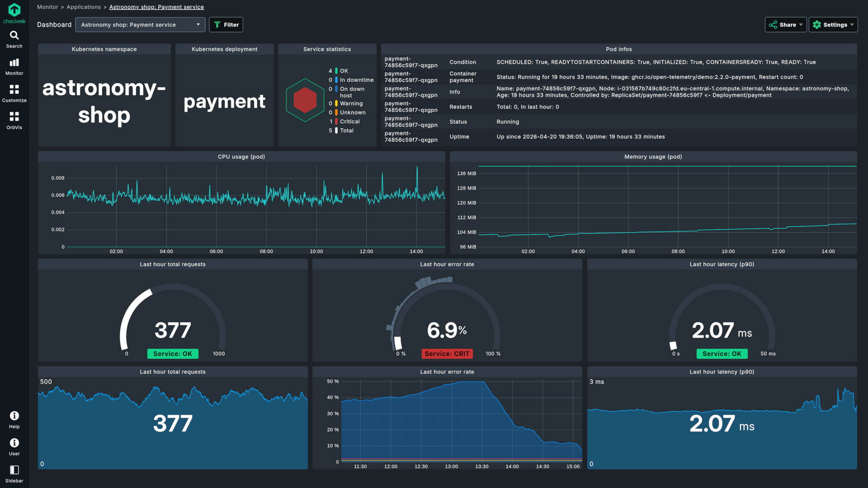Open the dashboard selector dropdown
Image resolution: width=868 pixels, height=488 pixels.
(140, 25)
